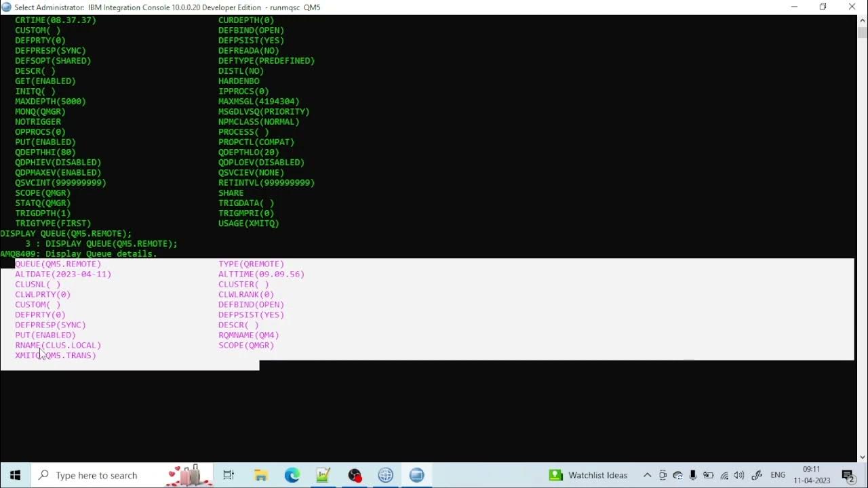This screenshot has height=488, width=868.
Task: Click the MAXDEPTH(5000) text
Action: coord(51,101)
